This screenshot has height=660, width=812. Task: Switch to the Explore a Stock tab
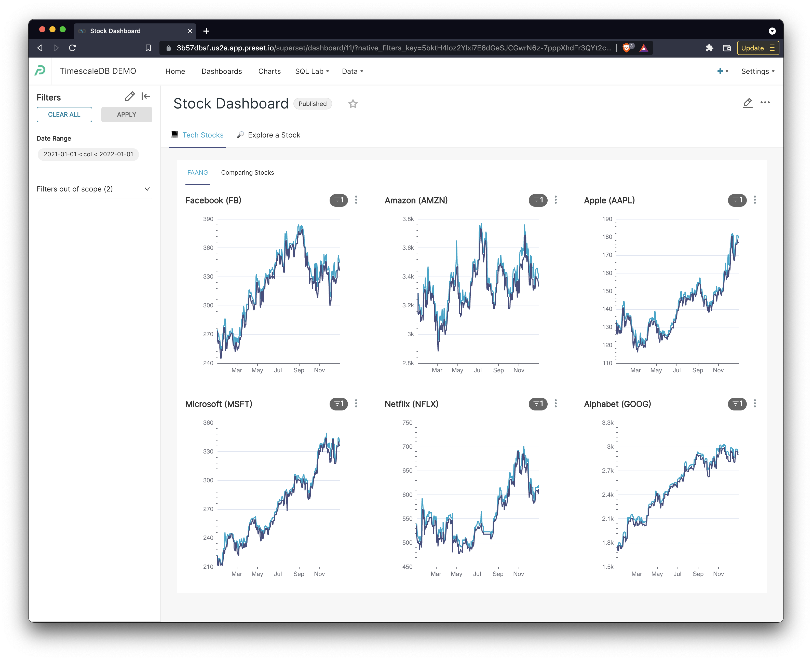[x=274, y=135]
